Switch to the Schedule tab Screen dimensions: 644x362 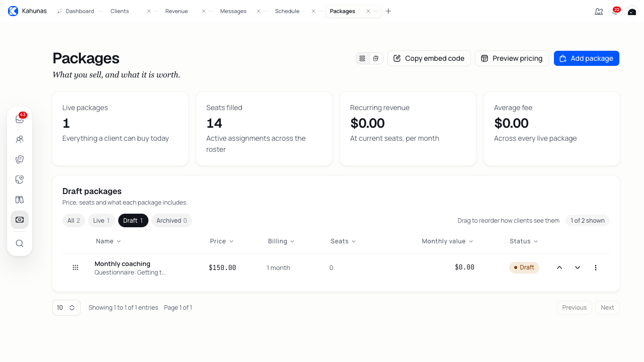[287, 11]
